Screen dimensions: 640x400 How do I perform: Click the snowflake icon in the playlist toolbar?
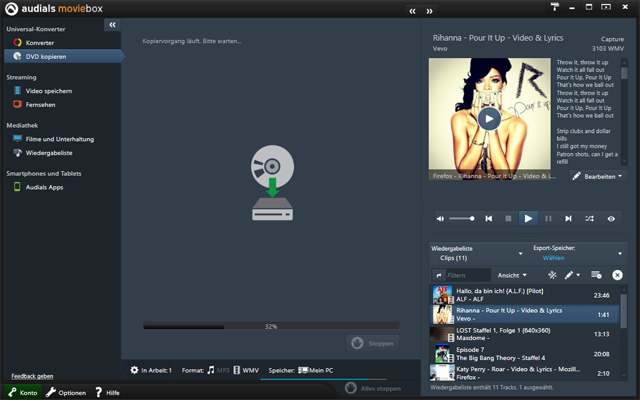tap(552, 275)
